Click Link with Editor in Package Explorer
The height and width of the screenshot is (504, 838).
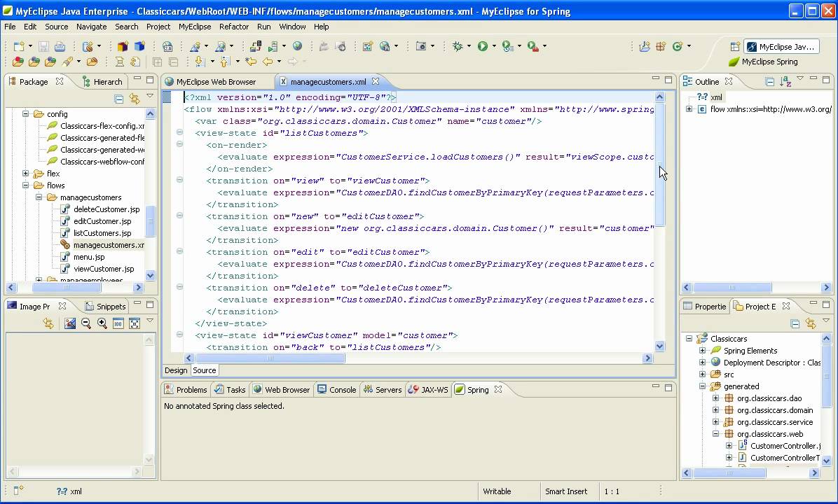[x=134, y=99]
